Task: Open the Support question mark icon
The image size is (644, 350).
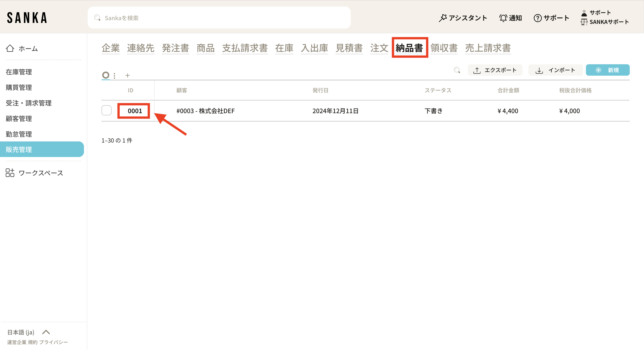Action: click(x=537, y=18)
